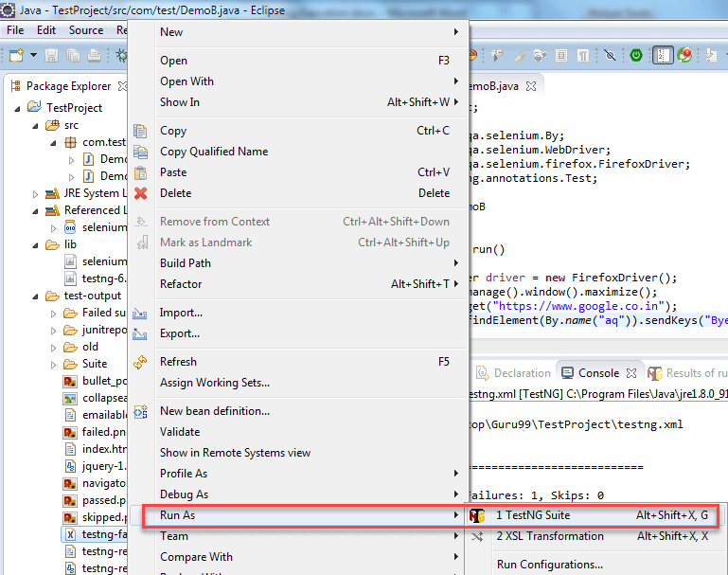Click the green power toolbar icon
Viewport: 728px width, 575px height.
click(637, 56)
